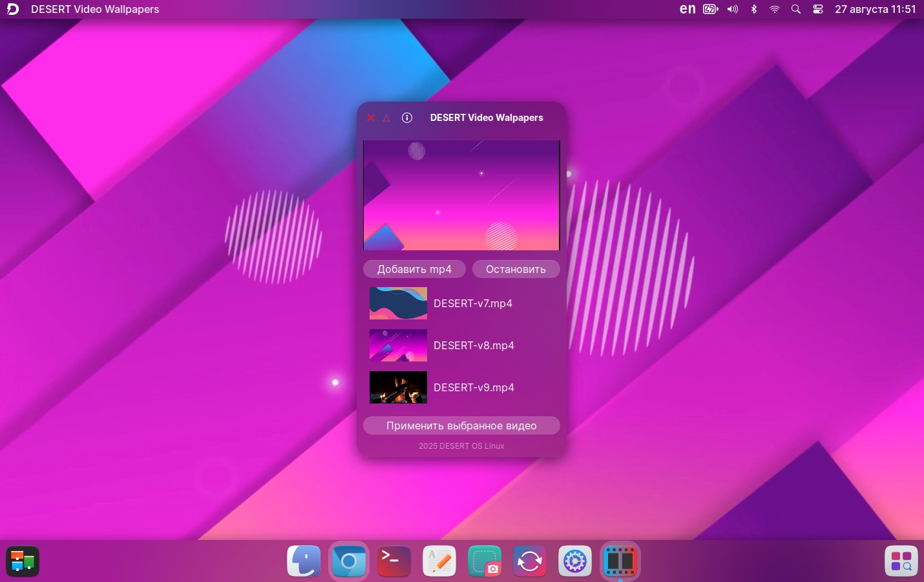Select the DESERT-v7.mp4 thumbnail
The width and height of the screenshot is (924, 582).
coord(398,303)
